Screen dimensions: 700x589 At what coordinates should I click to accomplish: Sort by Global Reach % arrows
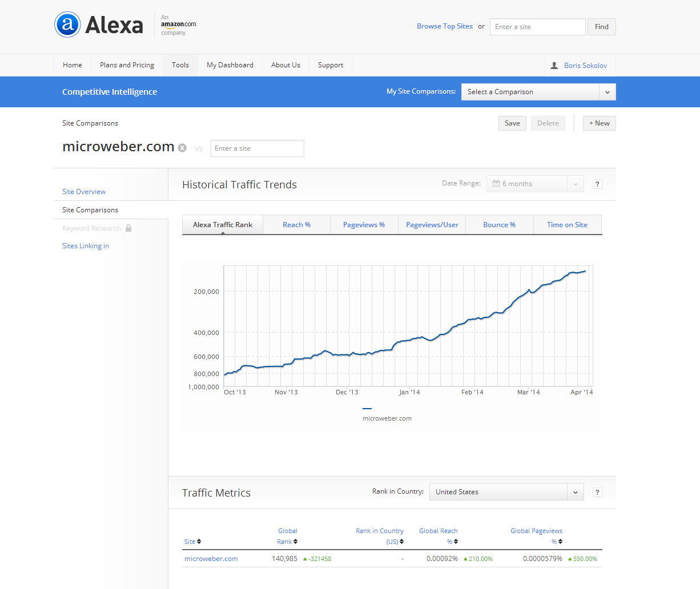coord(456,542)
